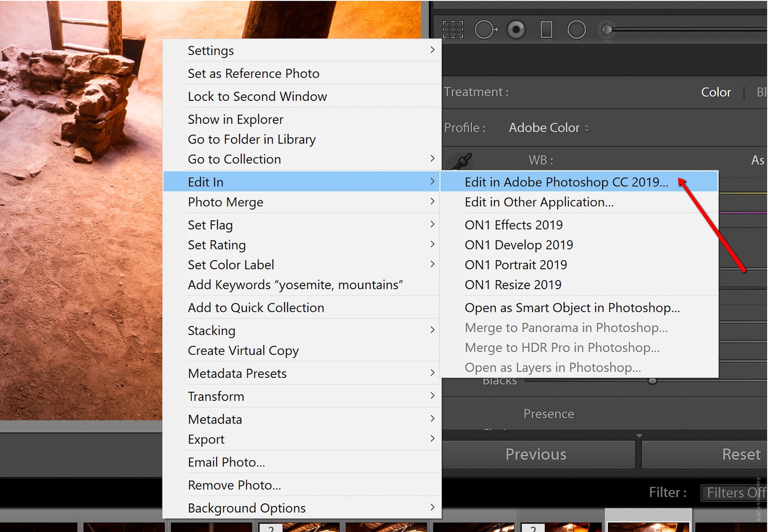Image resolution: width=768 pixels, height=532 pixels.
Task: Open the Adobe Color profile dropdown
Action: coord(548,128)
